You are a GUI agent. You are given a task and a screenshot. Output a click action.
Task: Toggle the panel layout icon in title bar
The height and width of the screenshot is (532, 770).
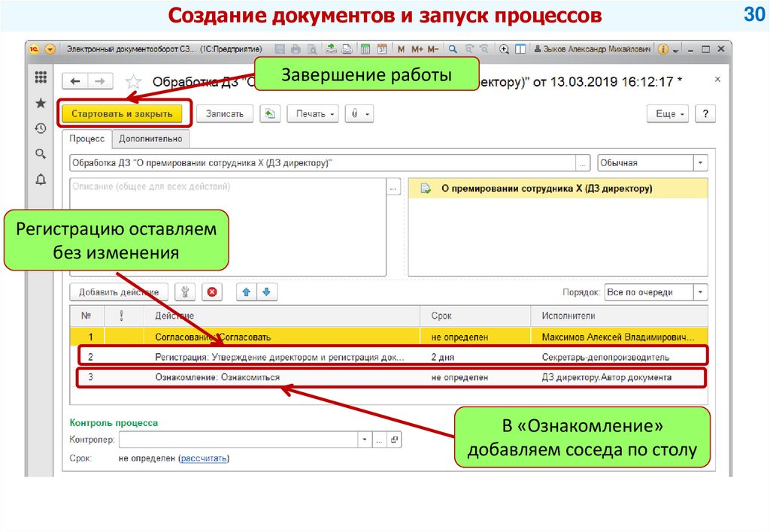(520, 49)
